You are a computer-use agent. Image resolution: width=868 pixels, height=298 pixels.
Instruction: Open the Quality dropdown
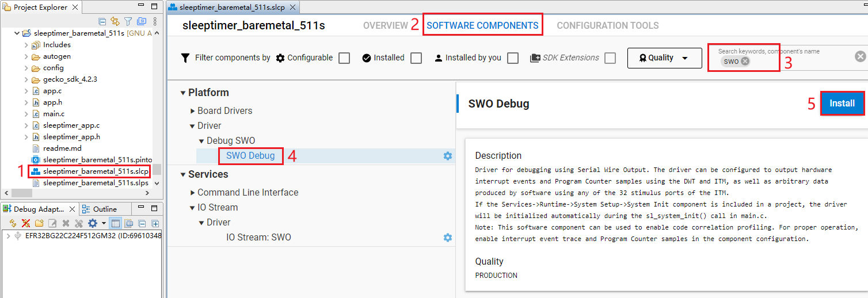664,58
